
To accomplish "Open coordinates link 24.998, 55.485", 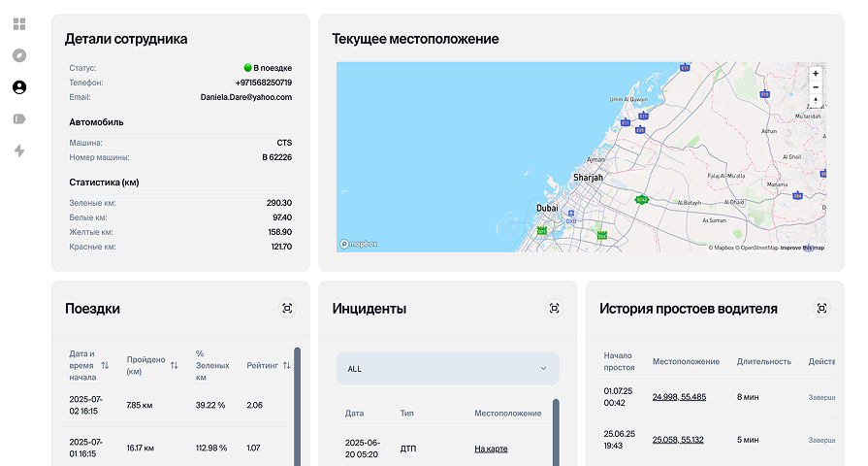I will (679, 397).
